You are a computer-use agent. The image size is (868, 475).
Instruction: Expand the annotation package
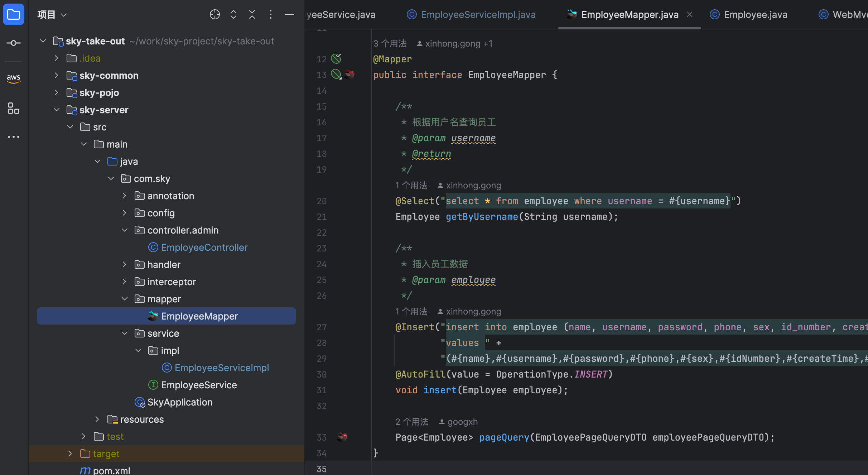point(125,196)
